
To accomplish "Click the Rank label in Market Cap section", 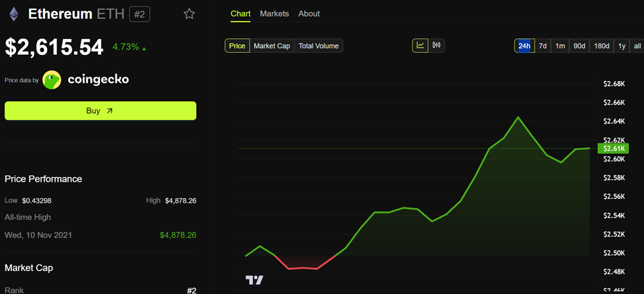I will (14, 290).
